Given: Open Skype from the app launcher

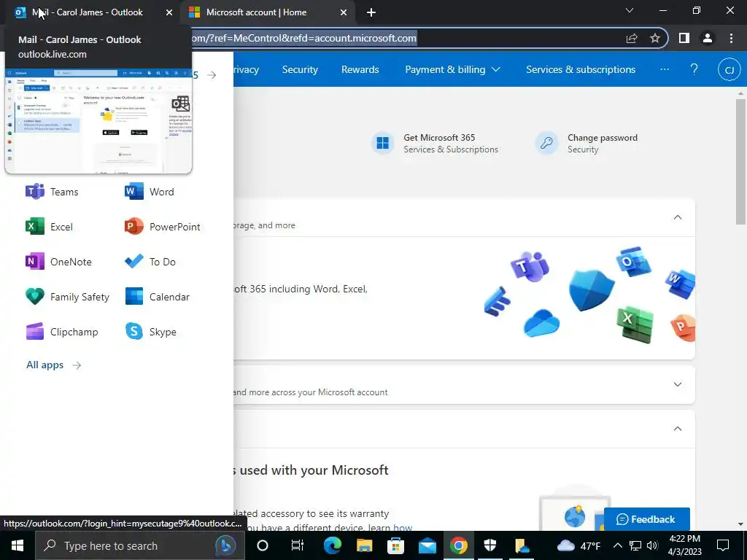Looking at the screenshot, I should (x=150, y=332).
